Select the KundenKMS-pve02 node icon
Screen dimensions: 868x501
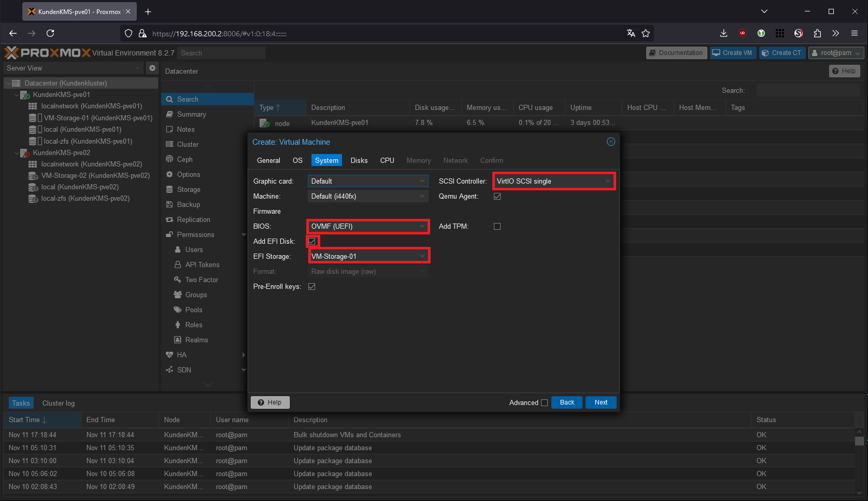point(25,153)
